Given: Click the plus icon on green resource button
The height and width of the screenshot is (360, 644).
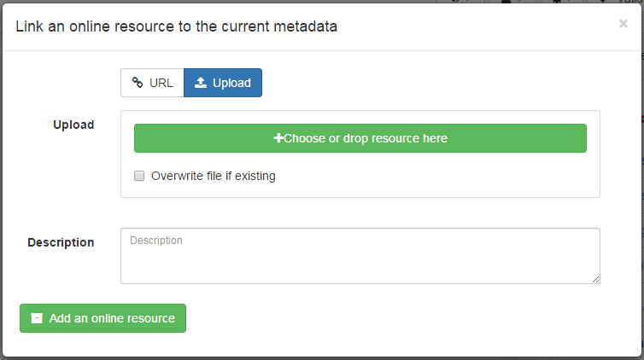Looking at the screenshot, I should (278, 138).
